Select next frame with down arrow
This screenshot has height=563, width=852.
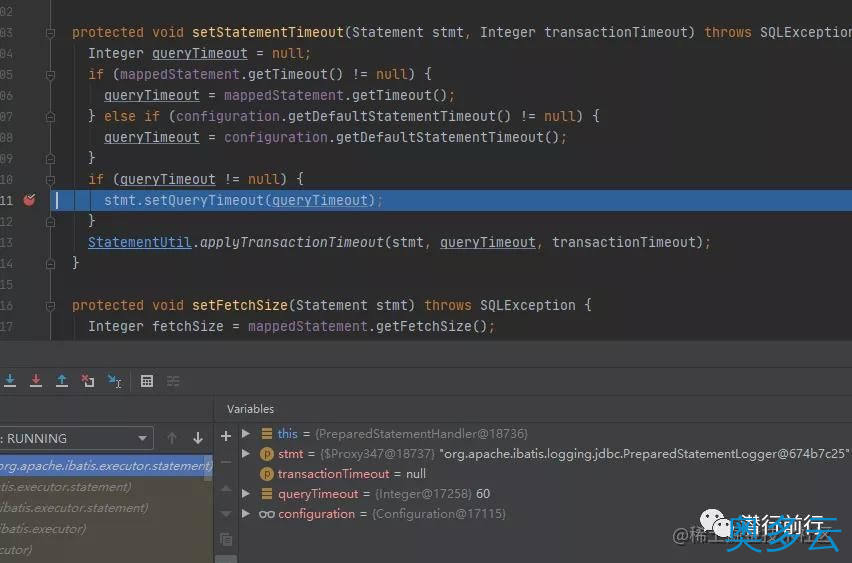click(198, 438)
